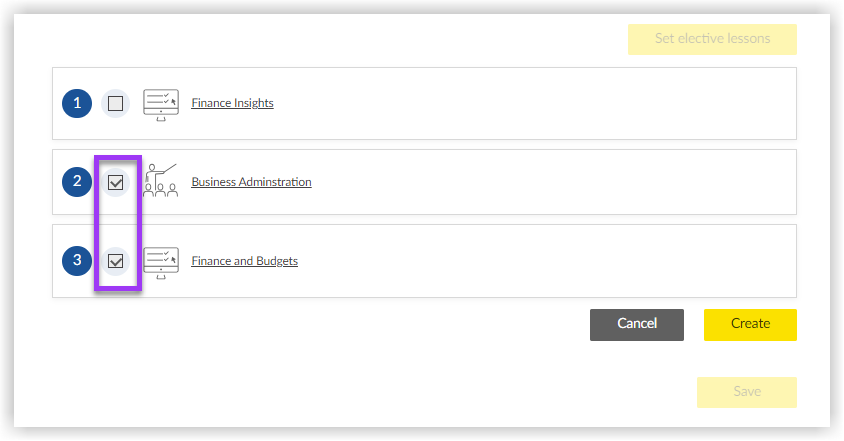Image resolution: width=844 pixels, height=441 pixels.
Task: Click the Finance Insights online lesson monitor icon
Action: [161, 104]
